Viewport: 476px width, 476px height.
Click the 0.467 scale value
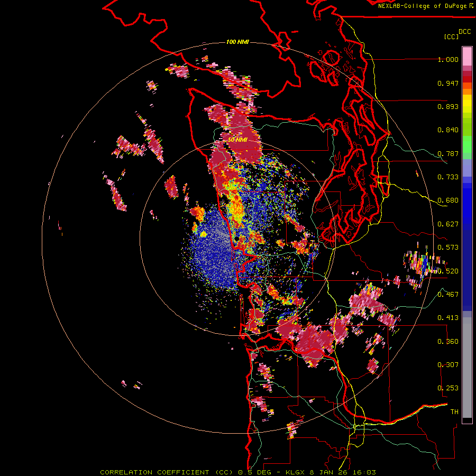click(x=448, y=295)
